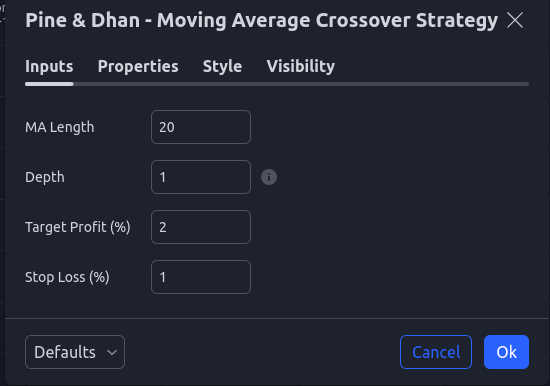Select the Inputs tab
Viewport: 550px width, 386px height.
(x=49, y=66)
